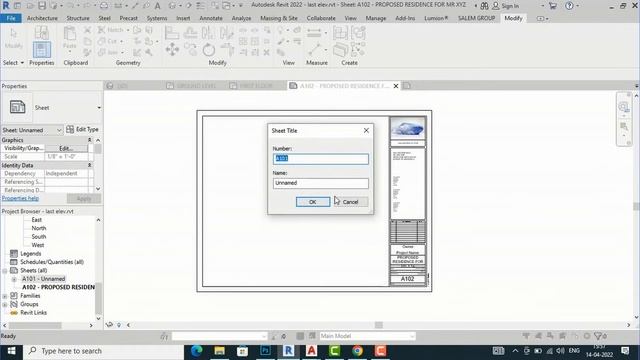Select Schedules/Quantities (all) in browser
This screenshot has width=640, height=360.
pyautogui.click(x=52, y=262)
